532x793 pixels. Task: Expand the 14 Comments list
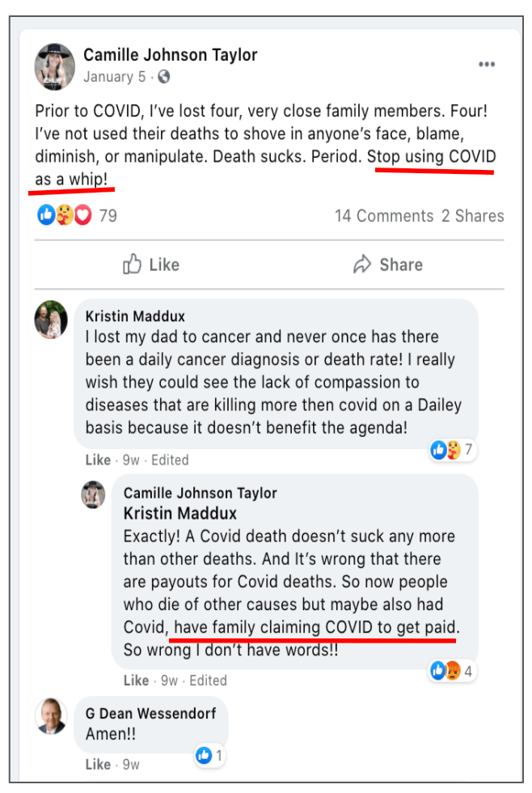tap(384, 216)
